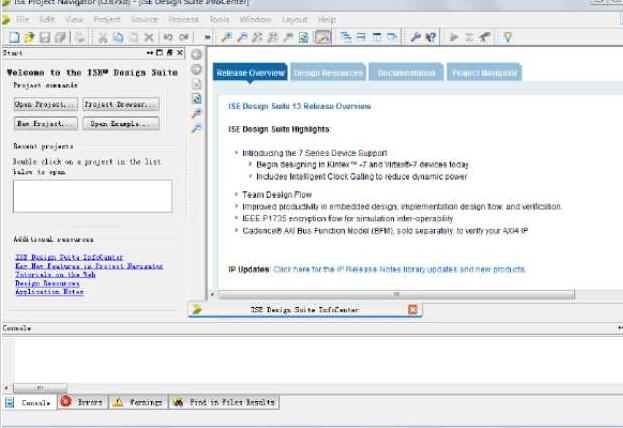Screen dimensions: 623x428
Task: Click the IP Release Notes link
Action: [x=399, y=269]
